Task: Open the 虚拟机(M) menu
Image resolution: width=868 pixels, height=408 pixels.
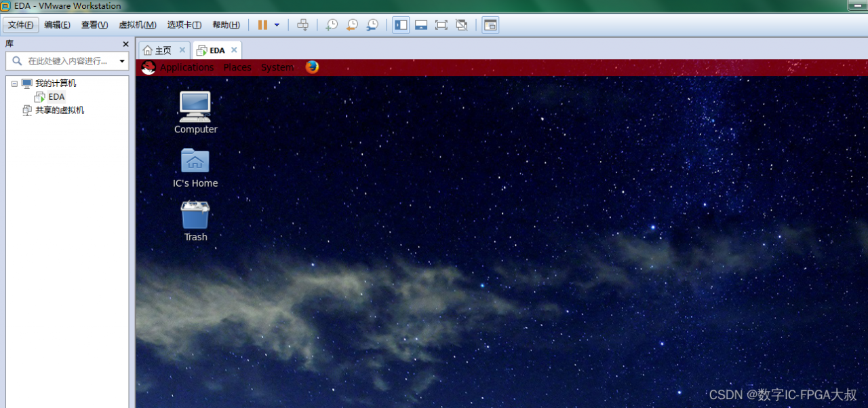Action: (138, 25)
